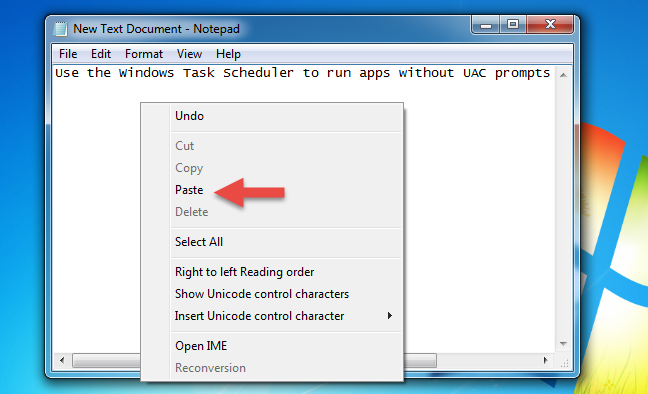This screenshot has height=394, width=648.
Task: Open the View menu
Action: 189,54
